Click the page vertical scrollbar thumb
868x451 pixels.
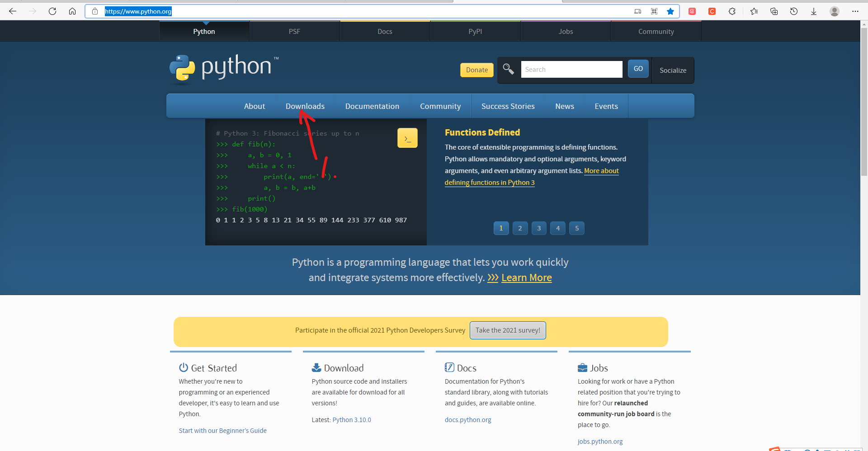[864, 102]
